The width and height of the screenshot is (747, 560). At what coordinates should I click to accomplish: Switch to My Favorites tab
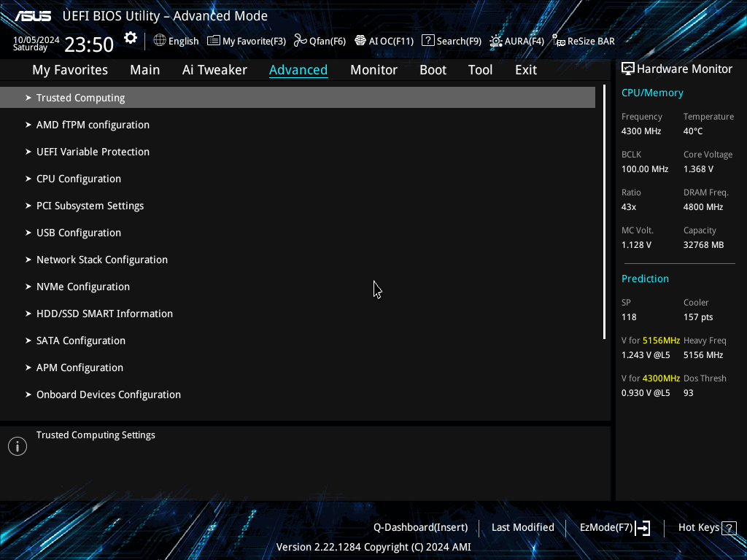pos(70,70)
